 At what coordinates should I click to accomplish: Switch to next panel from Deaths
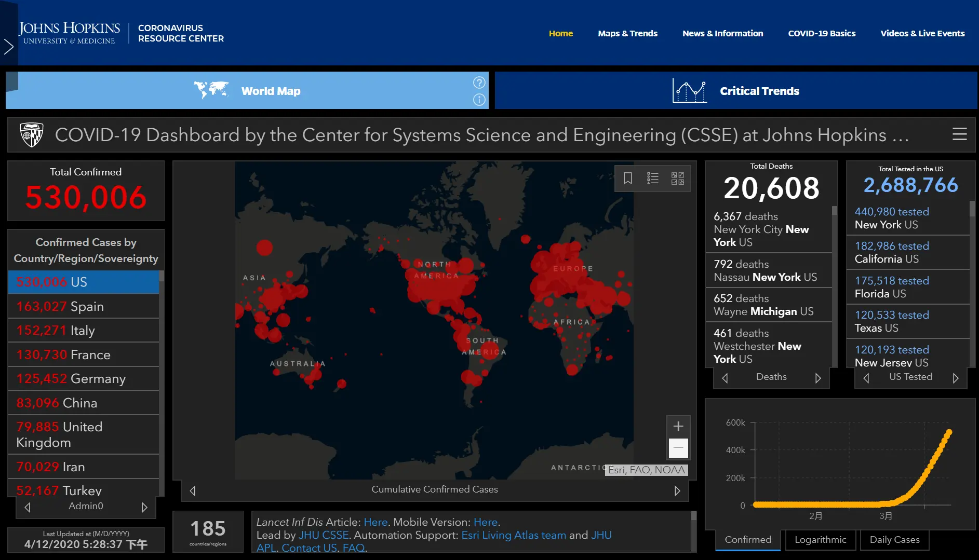[818, 378]
